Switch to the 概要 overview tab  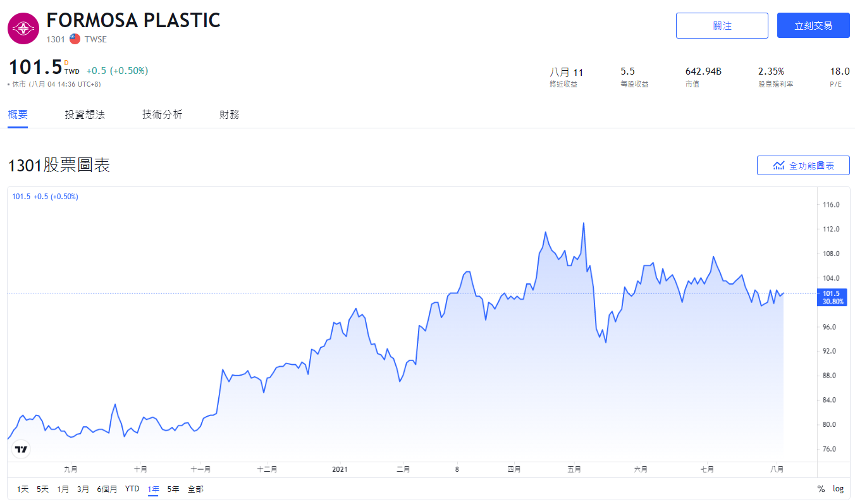[x=18, y=114]
